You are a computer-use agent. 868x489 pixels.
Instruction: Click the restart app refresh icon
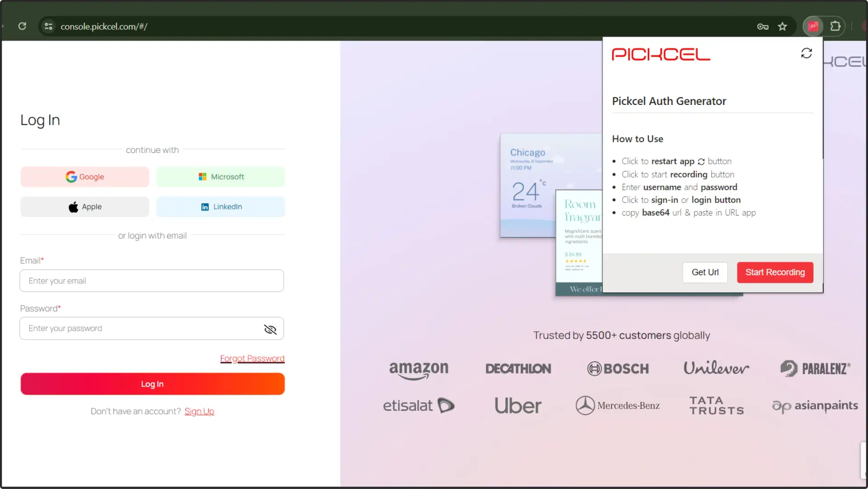[807, 53]
